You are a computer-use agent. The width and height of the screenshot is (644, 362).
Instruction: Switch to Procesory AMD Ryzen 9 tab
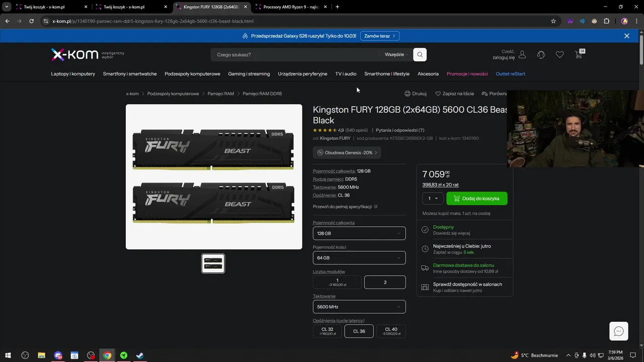coord(291,7)
